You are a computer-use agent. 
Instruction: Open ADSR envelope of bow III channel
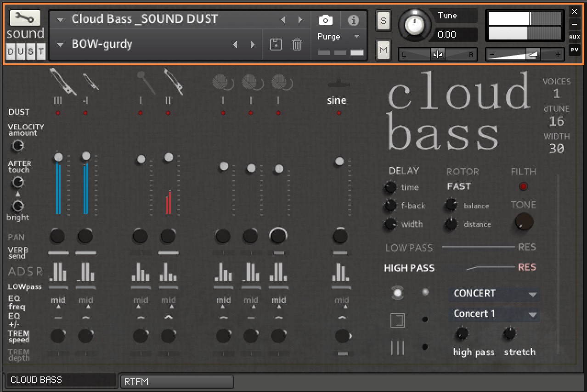point(58,271)
